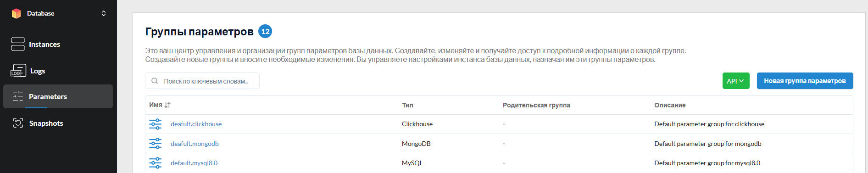Click the search magnifier icon

[155, 81]
